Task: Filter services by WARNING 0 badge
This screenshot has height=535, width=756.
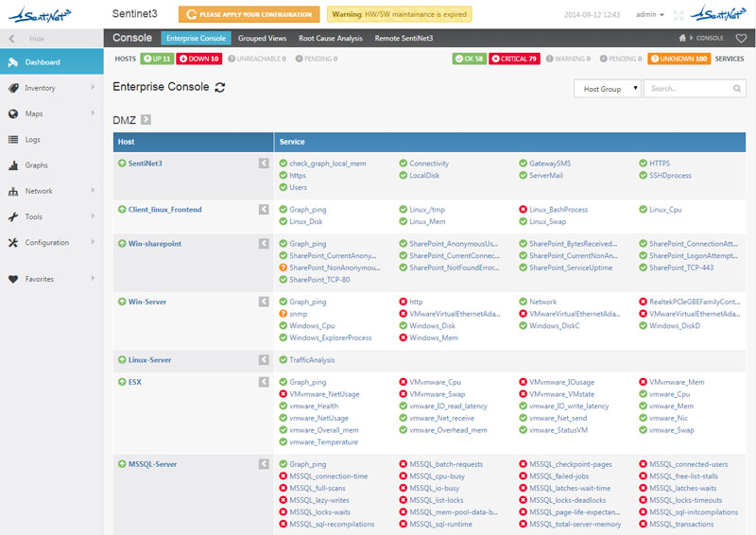Action: 568,59
